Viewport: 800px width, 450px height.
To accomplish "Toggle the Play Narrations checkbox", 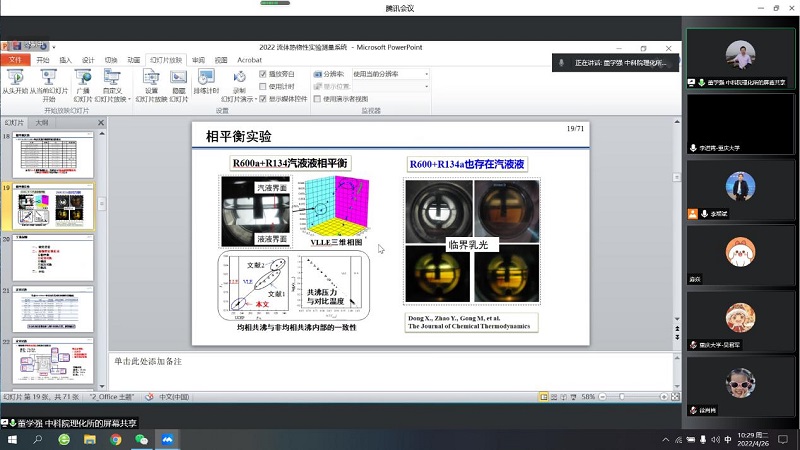I will 263,74.
